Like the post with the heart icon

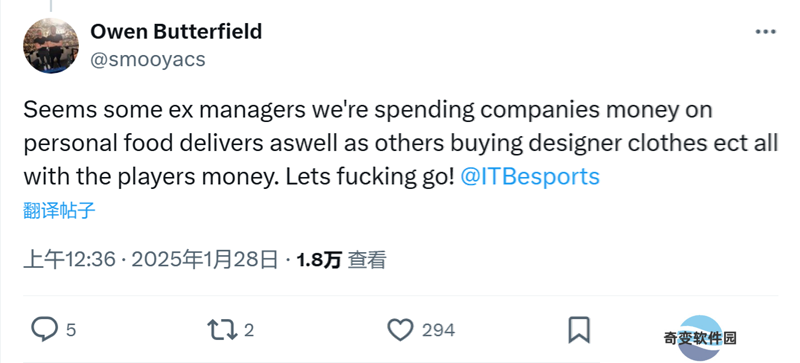(401, 330)
